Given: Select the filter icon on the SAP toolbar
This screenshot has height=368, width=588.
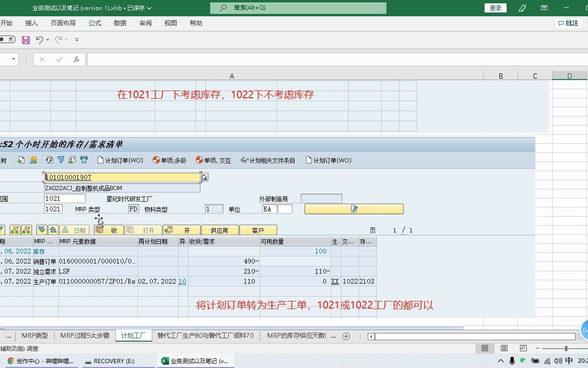Looking at the screenshot, I should pos(60,160).
